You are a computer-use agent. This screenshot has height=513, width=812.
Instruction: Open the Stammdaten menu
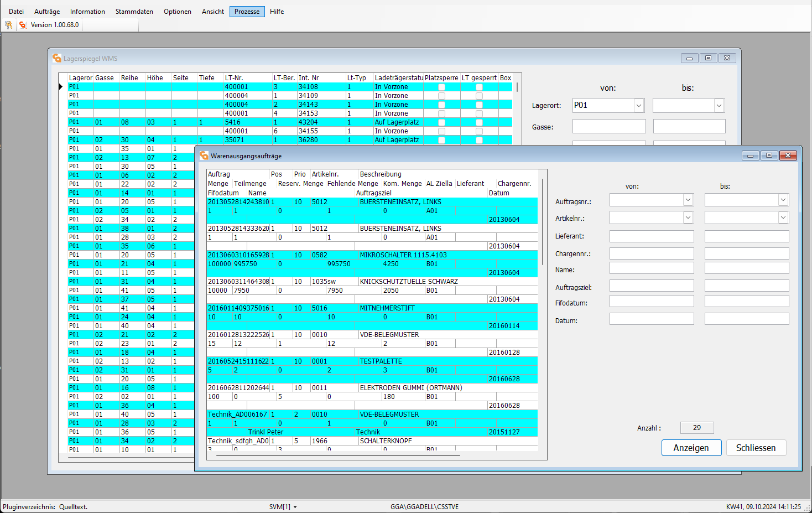pyautogui.click(x=134, y=12)
